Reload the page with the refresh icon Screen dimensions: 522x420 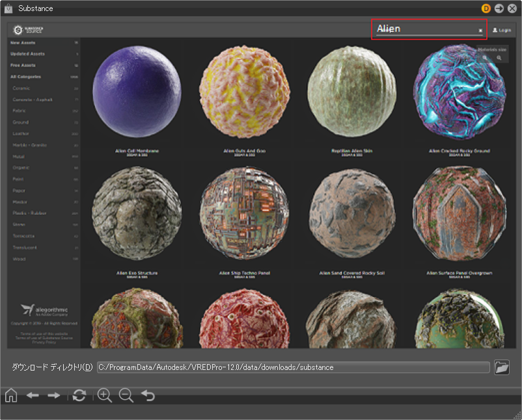79,395
